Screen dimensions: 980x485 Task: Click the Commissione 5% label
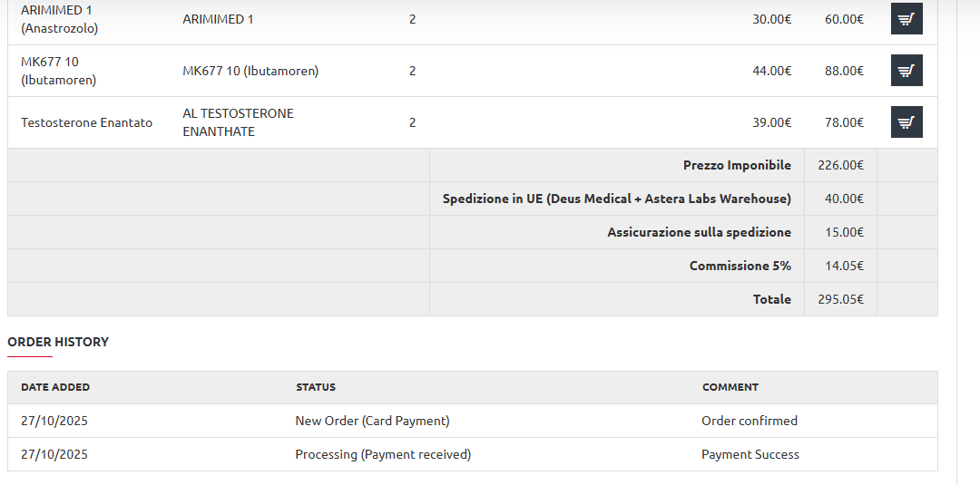click(740, 266)
